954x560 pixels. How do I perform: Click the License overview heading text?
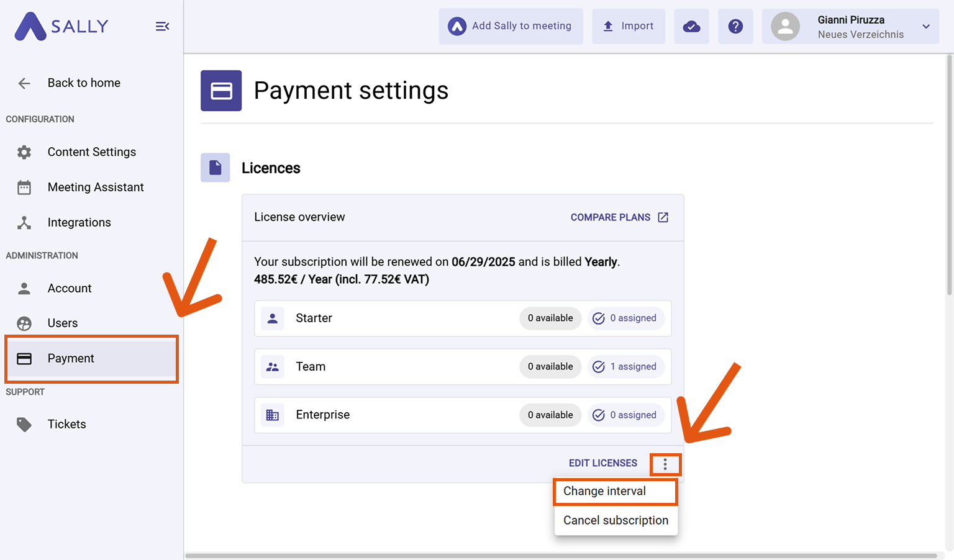pyautogui.click(x=299, y=217)
